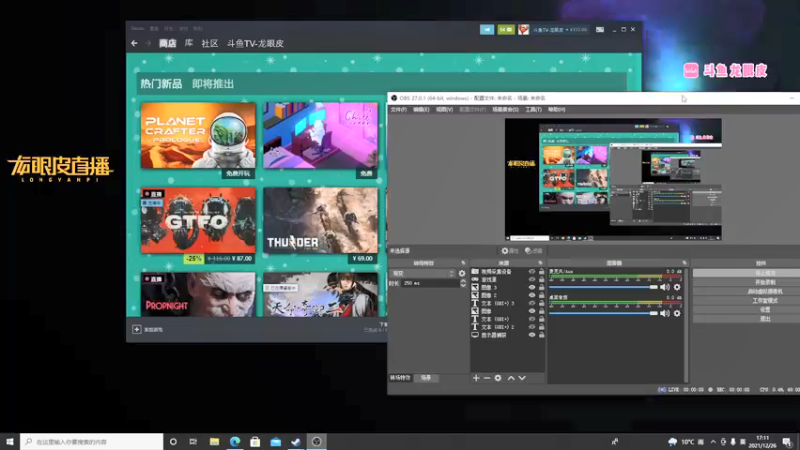Hide the 显示器捕获 source
Image resolution: width=800 pixels, height=450 pixels.
[x=532, y=335]
